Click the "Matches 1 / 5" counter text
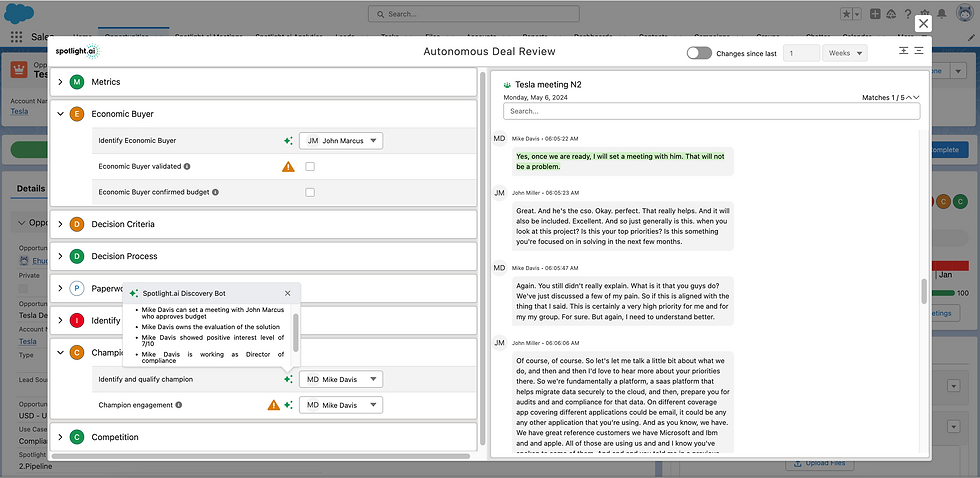The image size is (980, 478). (x=882, y=97)
